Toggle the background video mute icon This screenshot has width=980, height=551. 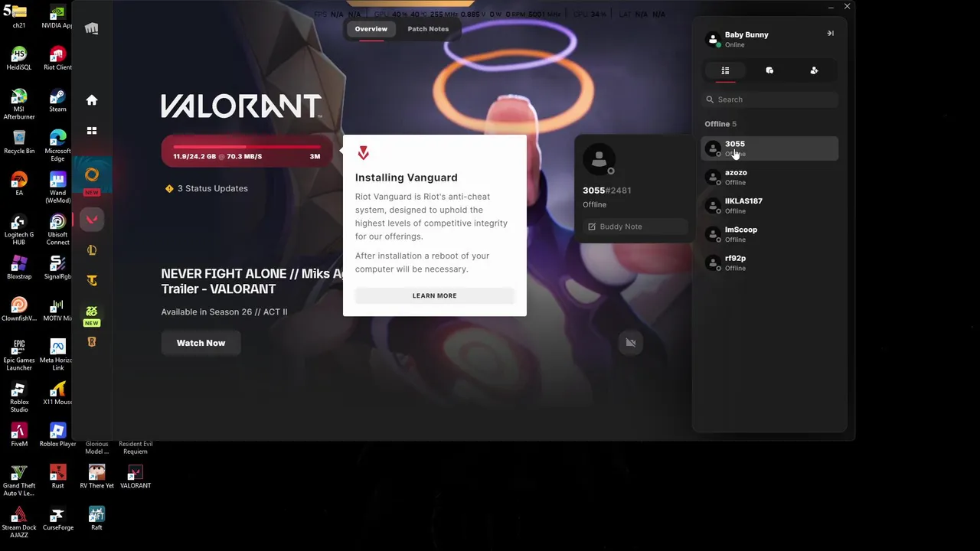click(x=631, y=343)
